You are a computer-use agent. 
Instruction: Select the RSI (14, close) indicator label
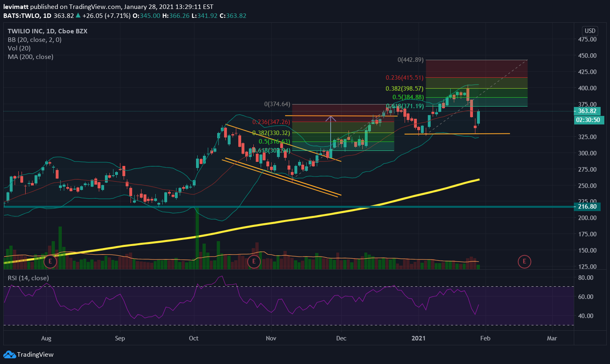28,278
